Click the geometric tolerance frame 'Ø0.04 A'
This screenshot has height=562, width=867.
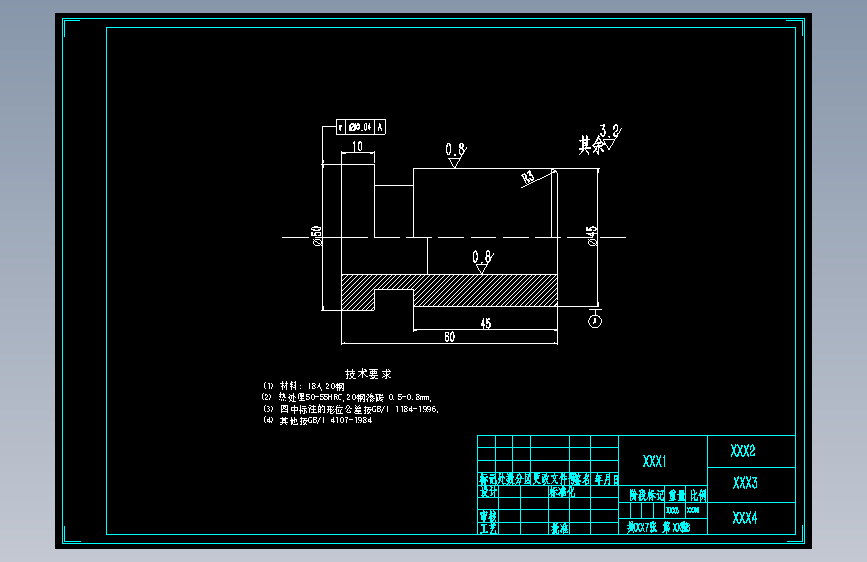[361, 127]
